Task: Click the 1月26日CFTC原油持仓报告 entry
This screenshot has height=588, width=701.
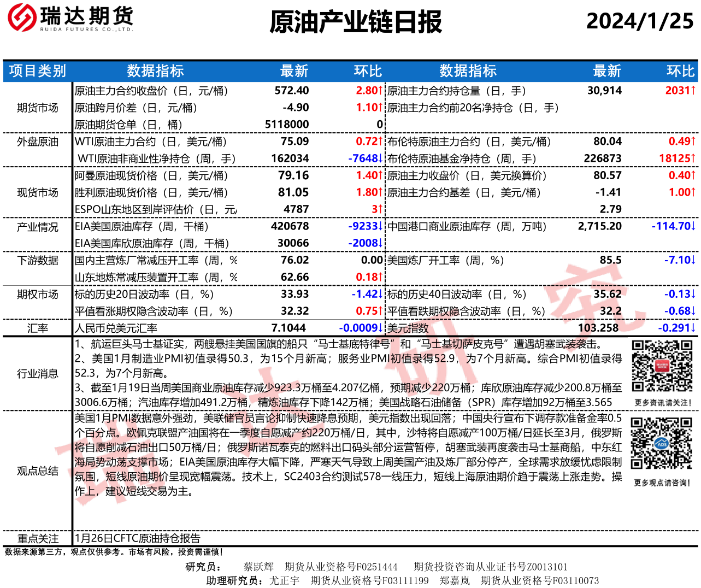Action: pos(138,538)
